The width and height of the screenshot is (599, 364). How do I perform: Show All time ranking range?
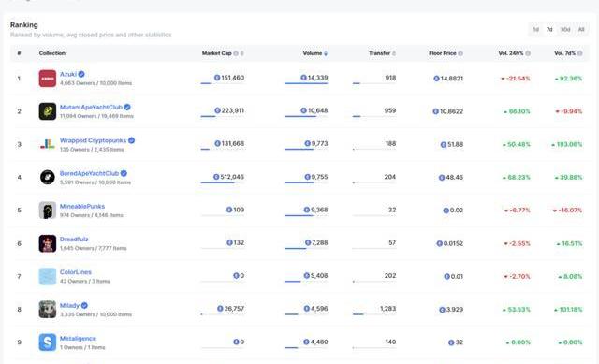[581, 29]
